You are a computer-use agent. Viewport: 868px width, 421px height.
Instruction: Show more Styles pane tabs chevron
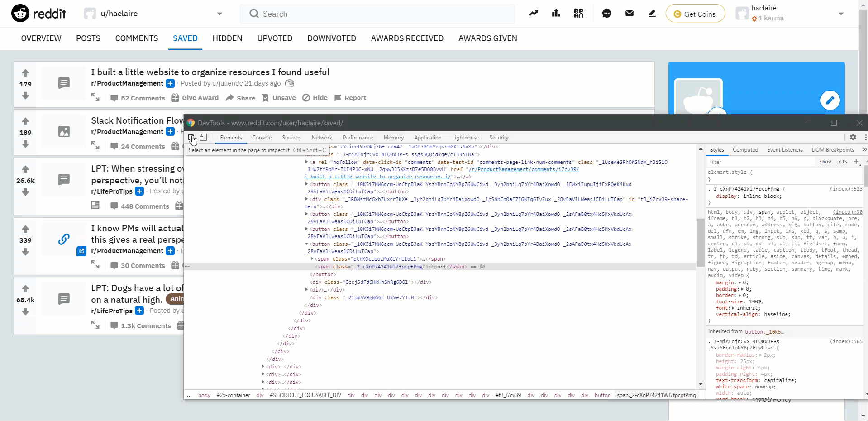point(864,149)
